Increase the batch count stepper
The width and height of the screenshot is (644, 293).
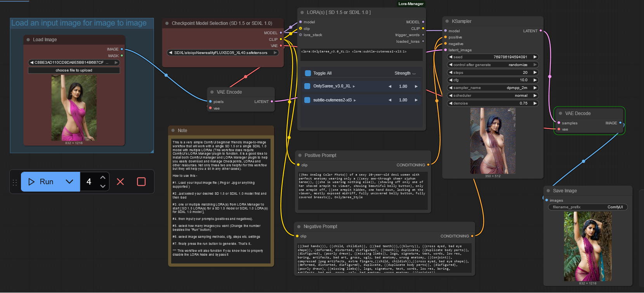(103, 178)
